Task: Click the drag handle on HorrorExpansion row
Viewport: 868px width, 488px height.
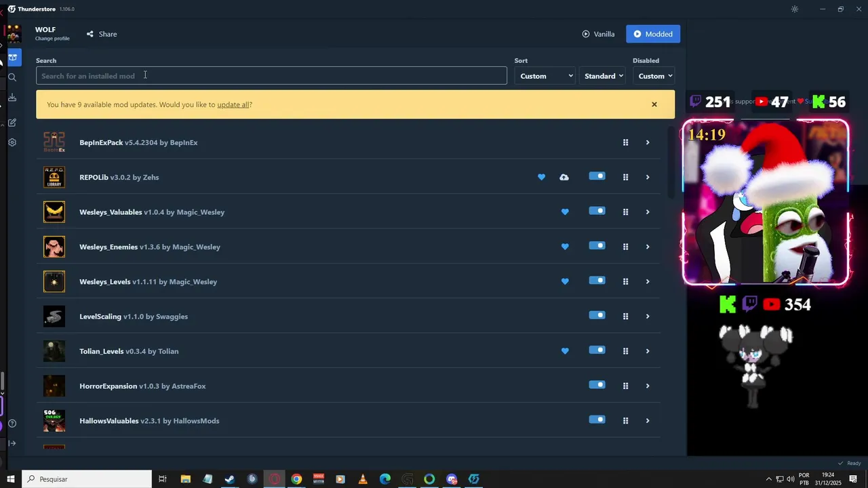Action: coord(625,386)
